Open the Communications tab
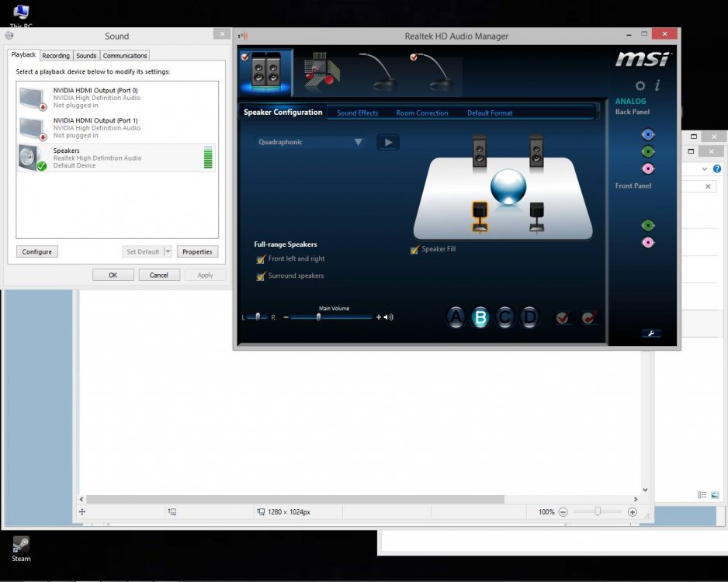This screenshot has width=728, height=582. (x=125, y=55)
